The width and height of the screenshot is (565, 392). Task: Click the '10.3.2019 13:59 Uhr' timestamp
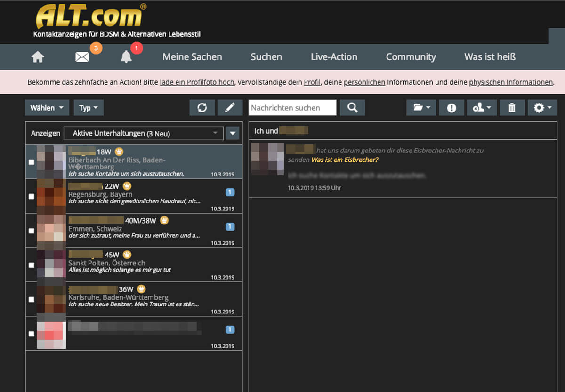point(315,188)
